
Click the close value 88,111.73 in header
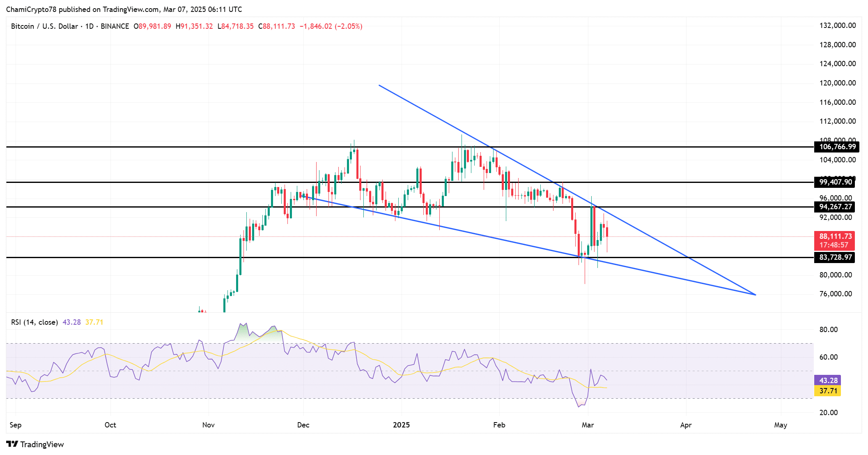pos(279,26)
